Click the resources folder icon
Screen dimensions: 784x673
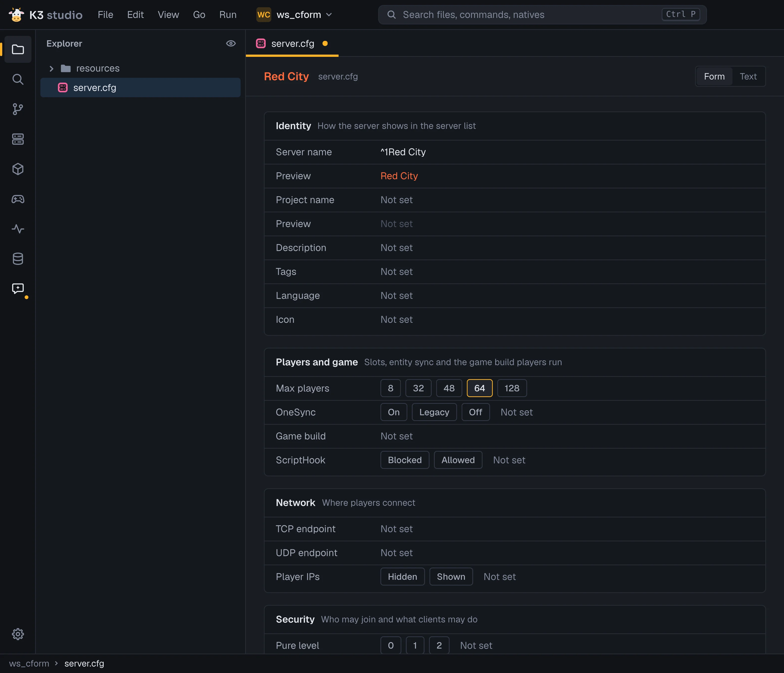pyautogui.click(x=66, y=69)
